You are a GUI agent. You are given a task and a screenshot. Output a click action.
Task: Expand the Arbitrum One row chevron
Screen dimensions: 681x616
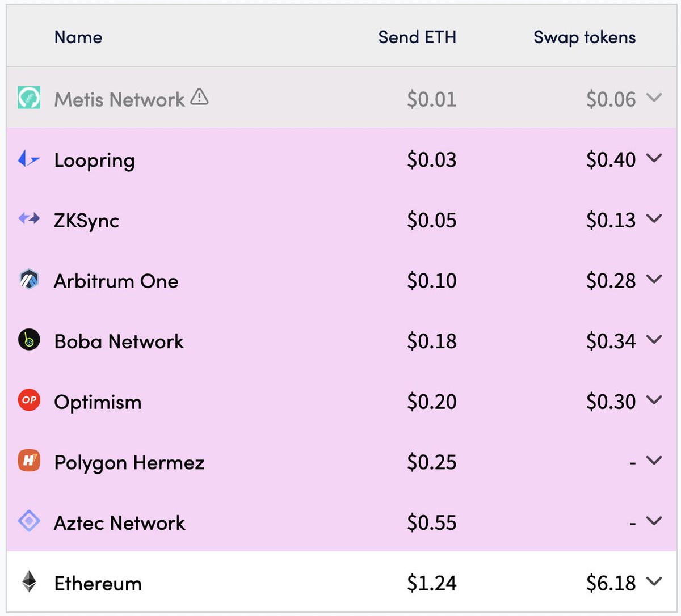click(x=654, y=279)
